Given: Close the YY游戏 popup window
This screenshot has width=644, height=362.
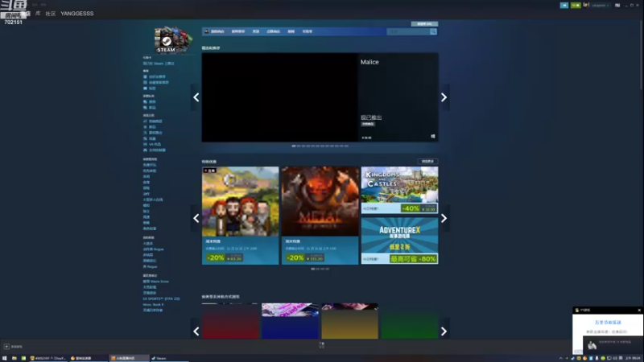Looking at the screenshot, I should 639,311.
